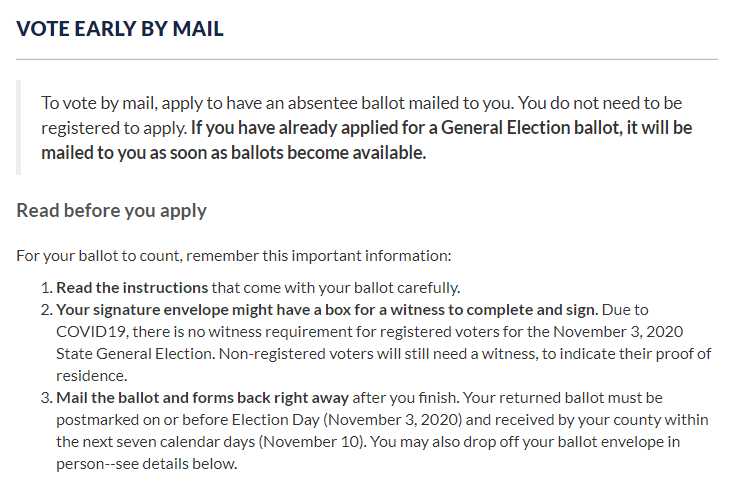Click the horizontal divider below the main heading
The image size is (735, 489).
tap(367, 60)
